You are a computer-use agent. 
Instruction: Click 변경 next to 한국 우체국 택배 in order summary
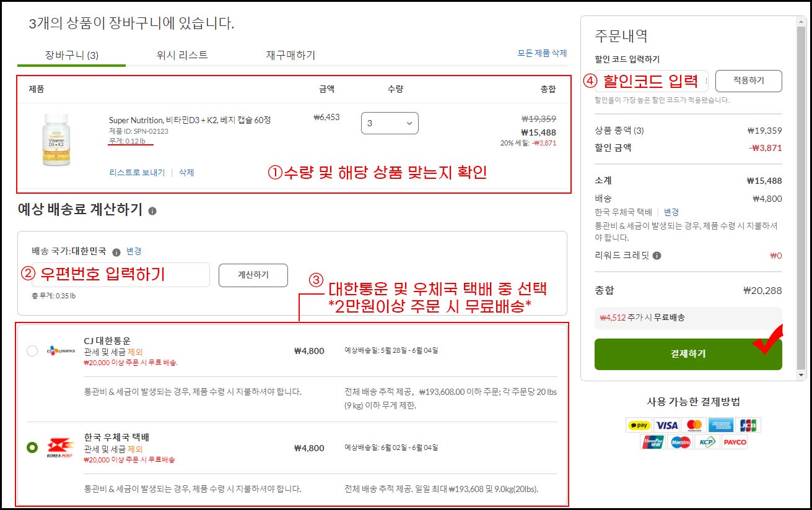(x=671, y=212)
